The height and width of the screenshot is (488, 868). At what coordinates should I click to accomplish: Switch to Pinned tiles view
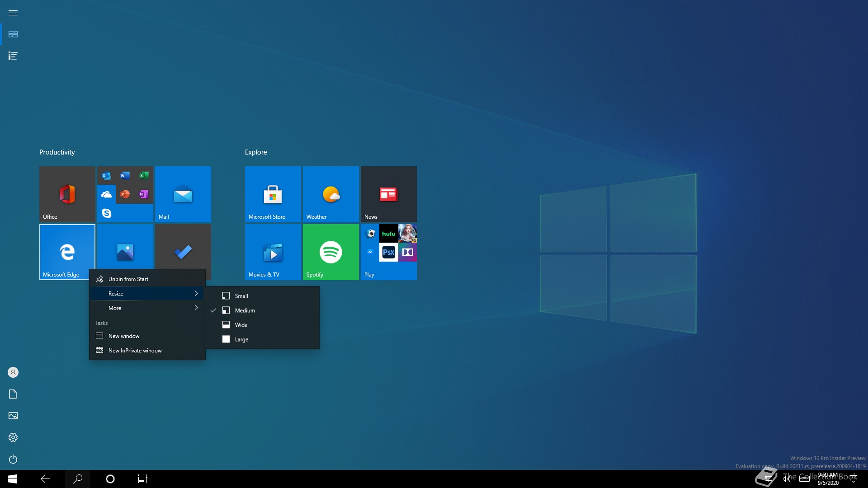click(13, 34)
